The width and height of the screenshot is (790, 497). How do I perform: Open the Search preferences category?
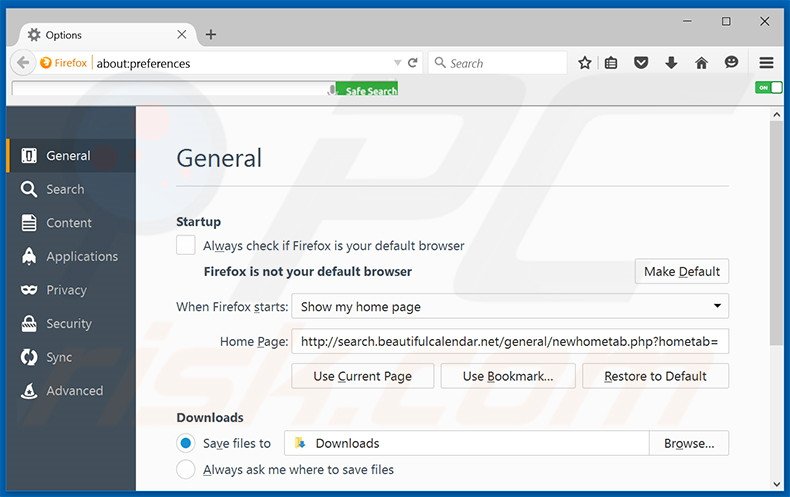point(71,190)
